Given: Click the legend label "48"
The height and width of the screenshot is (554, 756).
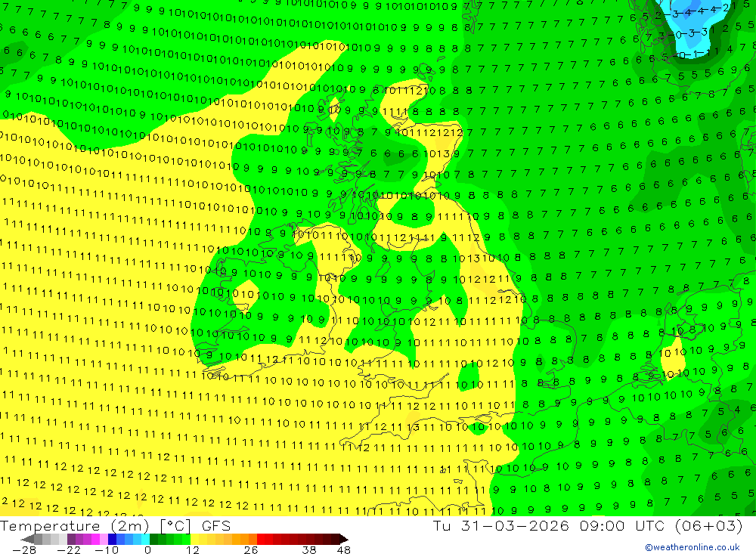Looking at the screenshot, I should pos(344,549).
